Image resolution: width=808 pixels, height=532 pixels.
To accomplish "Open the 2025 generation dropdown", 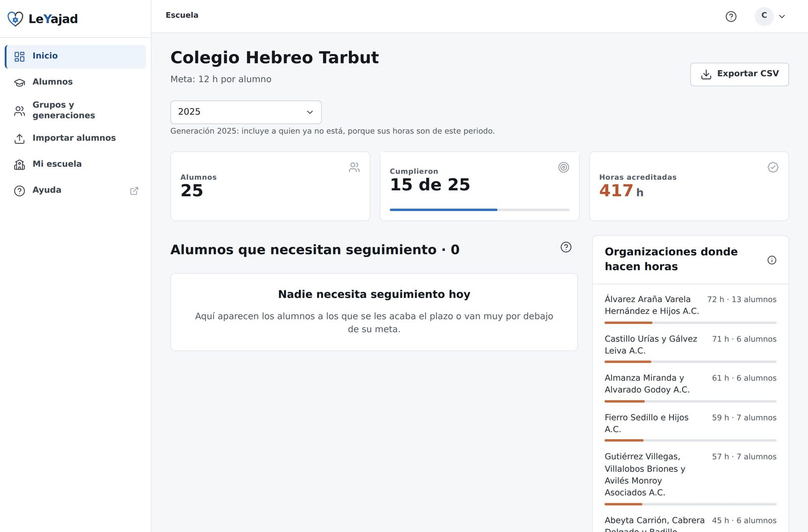I will tap(246, 112).
